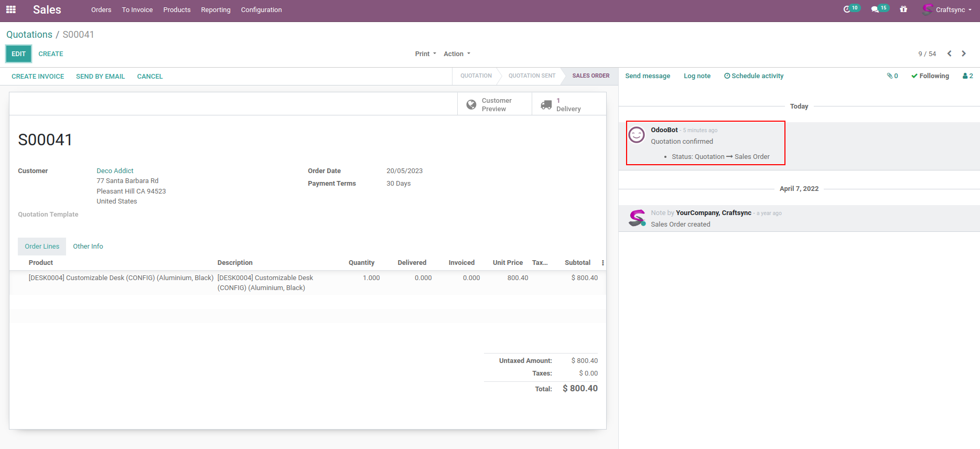Click Schedule activity in chatter
Screen dimensions: 980x449
click(x=753, y=76)
